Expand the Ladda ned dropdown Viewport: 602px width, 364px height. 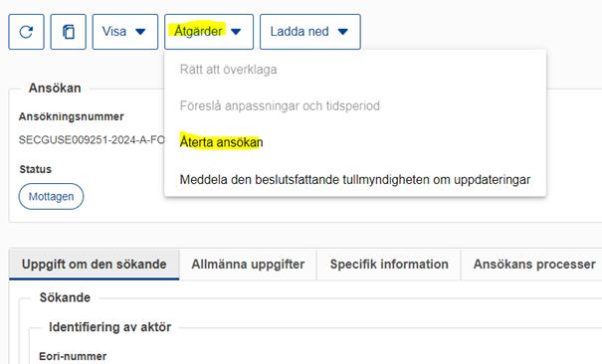coord(310,32)
